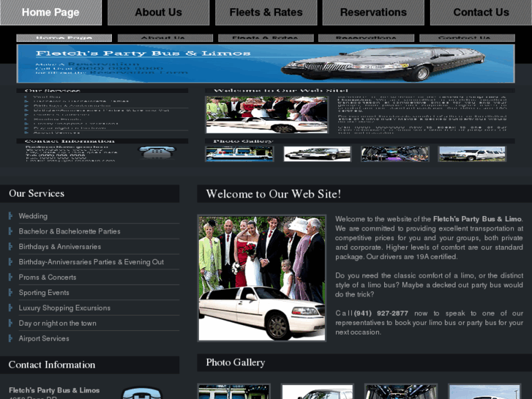Click the bullet icon beside Sporting Events
Image resolution: width=532 pixels, height=399 pixels.
pos(10,292)
